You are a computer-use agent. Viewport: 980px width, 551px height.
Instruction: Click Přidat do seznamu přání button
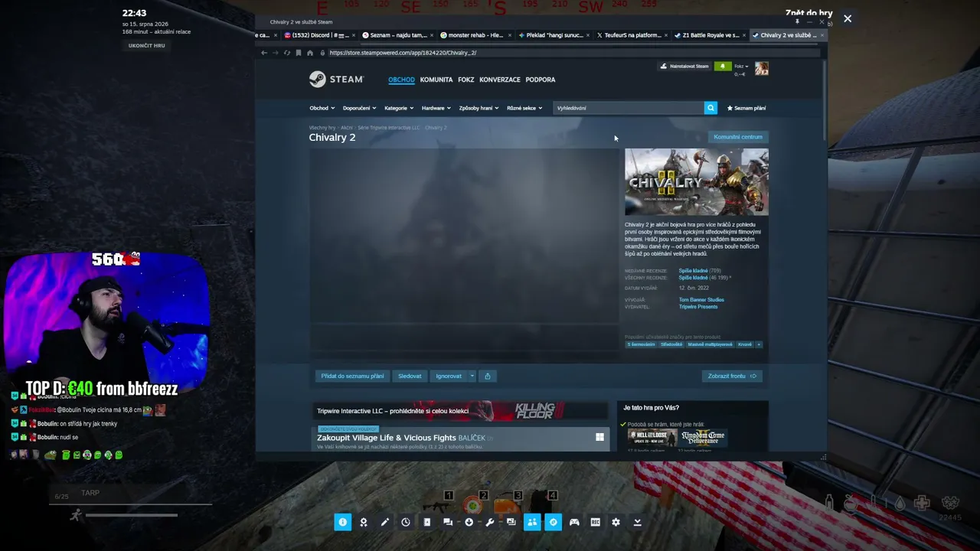[352, 376]
